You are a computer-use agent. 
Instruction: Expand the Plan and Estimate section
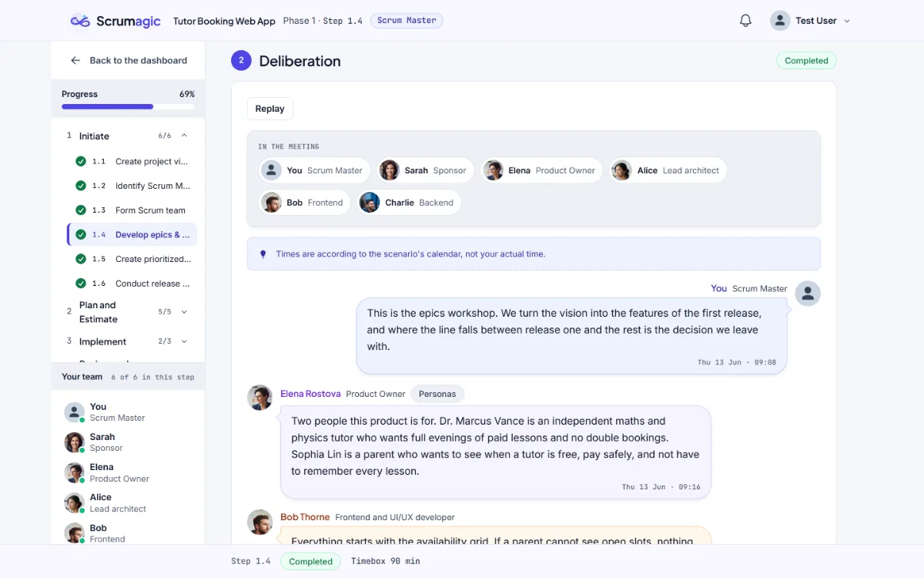click(184, 312)
